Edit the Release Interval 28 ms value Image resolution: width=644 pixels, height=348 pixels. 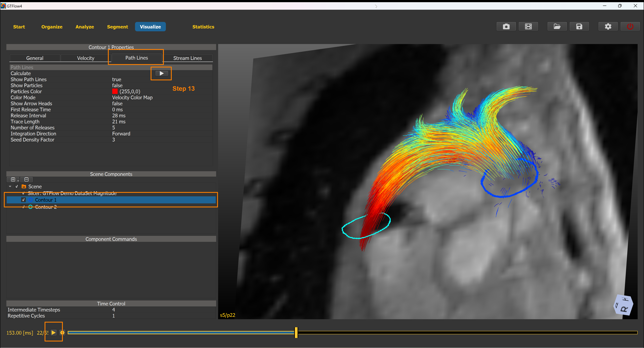point(162,115)
